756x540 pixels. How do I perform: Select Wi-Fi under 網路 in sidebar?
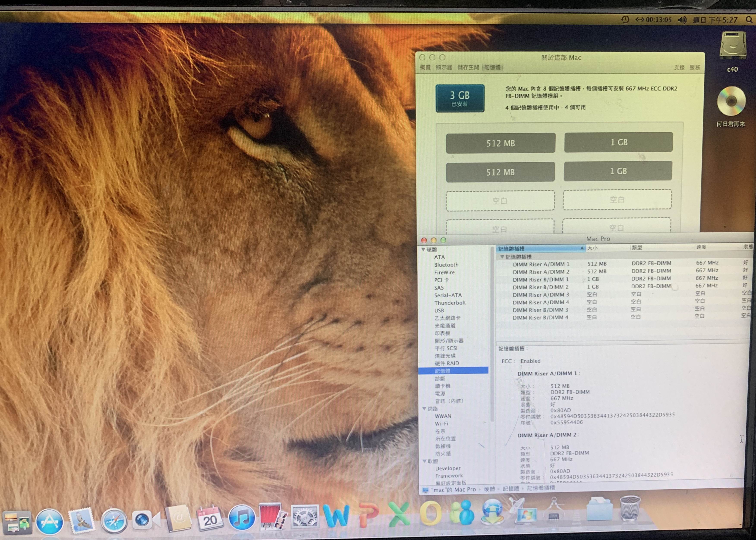(x=442, y=424)
